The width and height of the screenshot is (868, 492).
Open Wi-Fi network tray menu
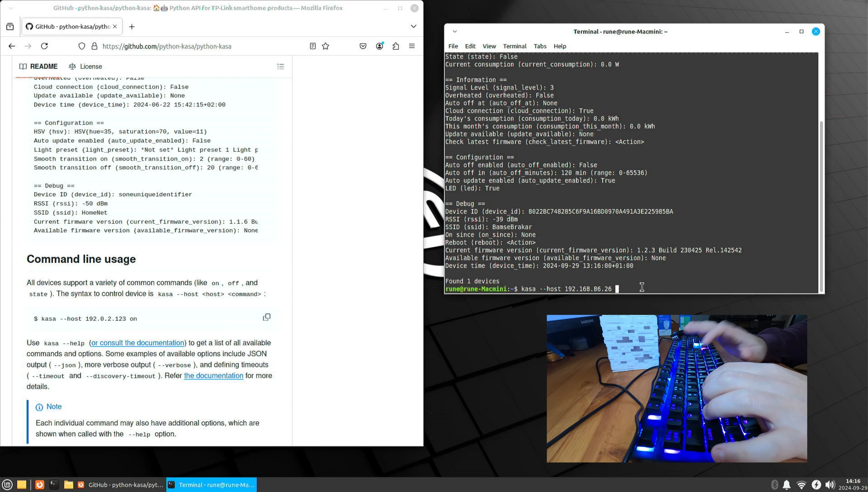pos(801,484)
